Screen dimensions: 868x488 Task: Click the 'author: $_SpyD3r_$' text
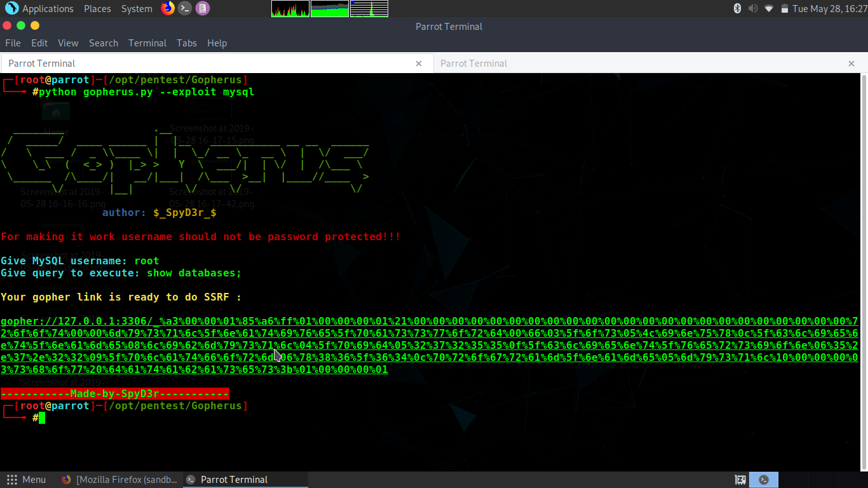coord(159,213)
